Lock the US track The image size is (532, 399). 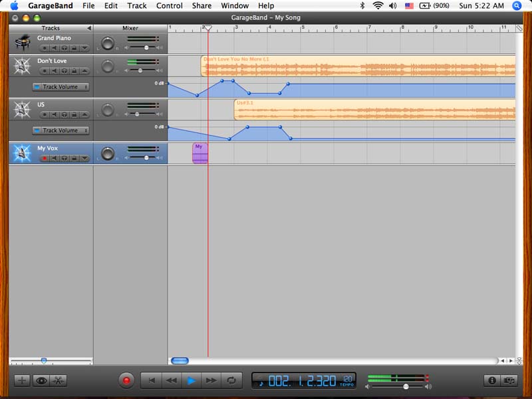74,114
